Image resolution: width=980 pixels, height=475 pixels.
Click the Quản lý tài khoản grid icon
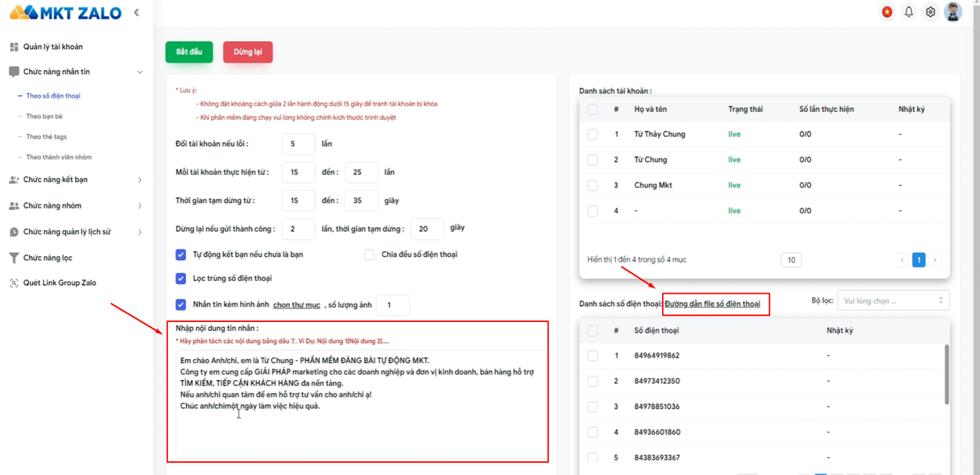click(x=14, y=47)
